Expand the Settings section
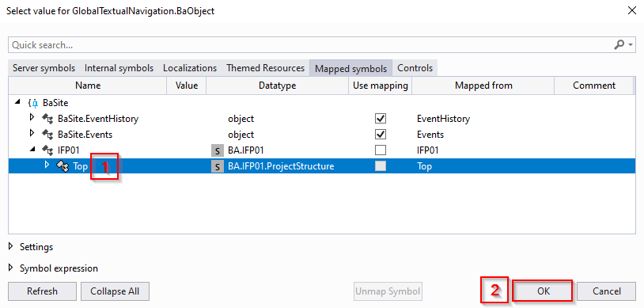Viewport: 644px width, 308px height. [x=11, y=247]
